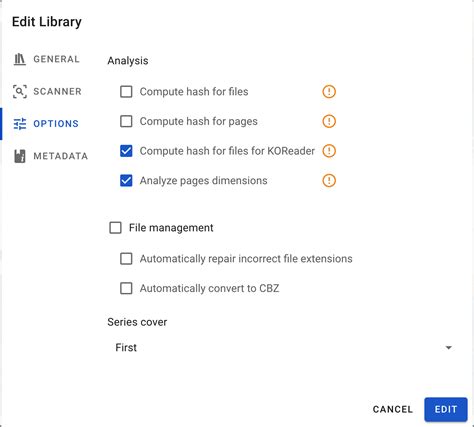Click the Scanner magnifier icon
This screenshot has height=427, width=474.
19,91
